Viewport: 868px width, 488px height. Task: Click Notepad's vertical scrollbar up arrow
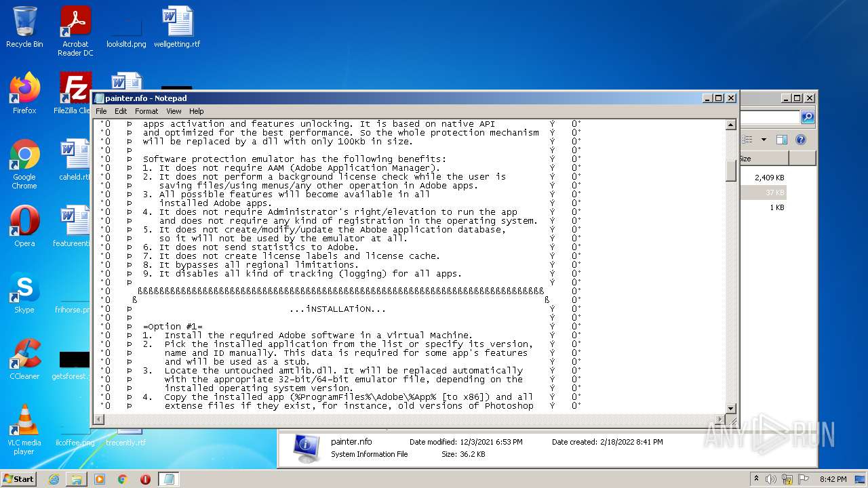[x=731, y=125]
